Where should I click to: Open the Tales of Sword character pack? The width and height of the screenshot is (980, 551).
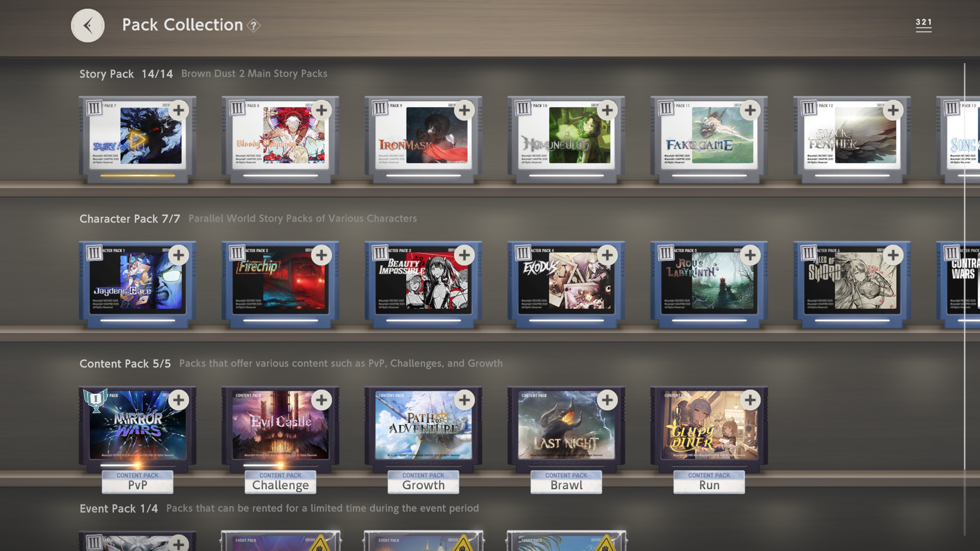click(x=852, y=284)
